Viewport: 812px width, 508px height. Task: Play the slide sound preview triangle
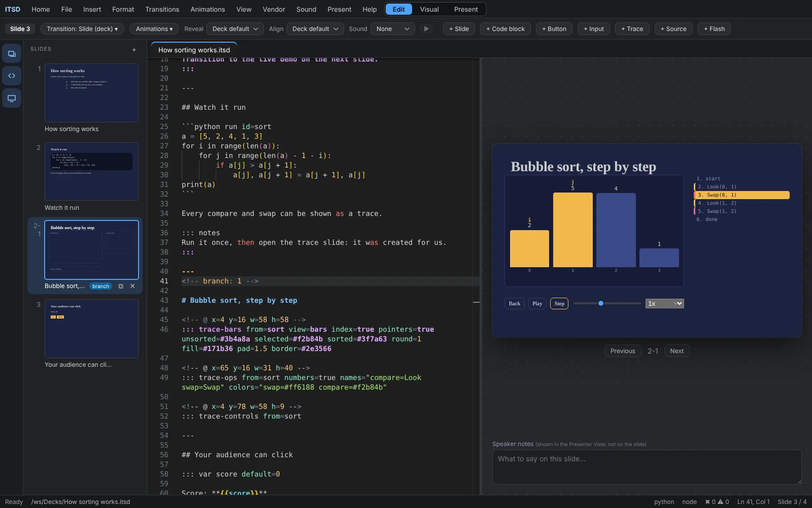[x=426, y=29]
